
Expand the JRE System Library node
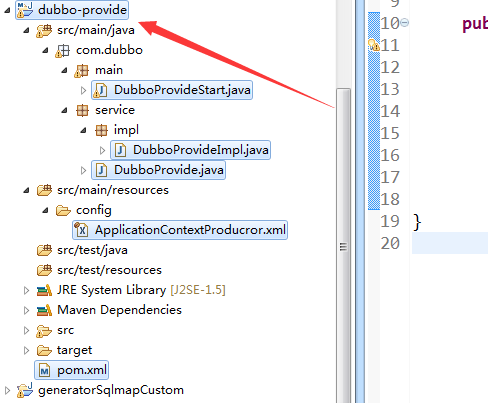26,290
